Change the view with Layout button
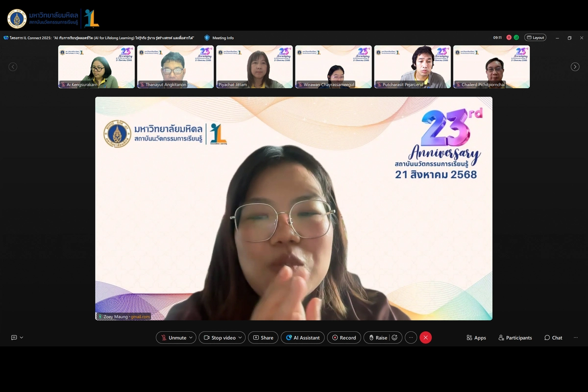The width and height of the screenshot is (588, 392). pyautogui.click(x=535, y=38)
